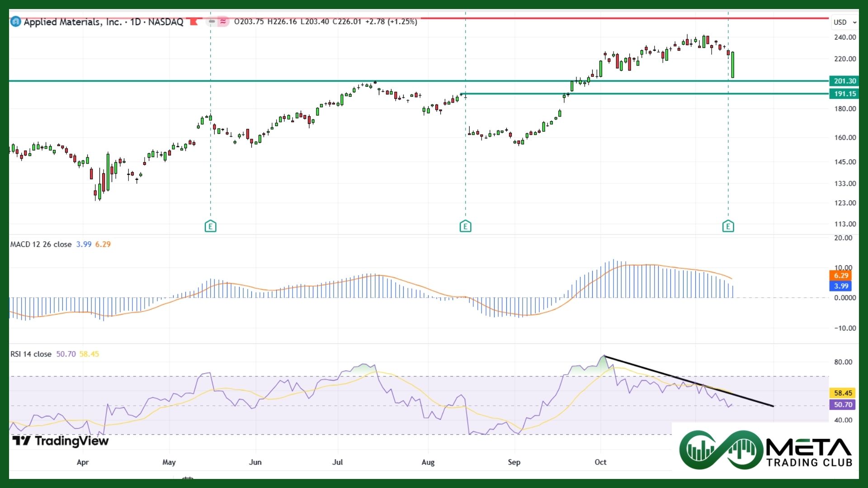
Task: Click the orange 6.29 MACD signal label
Action: pyautogui.click(x=840, y=276)
